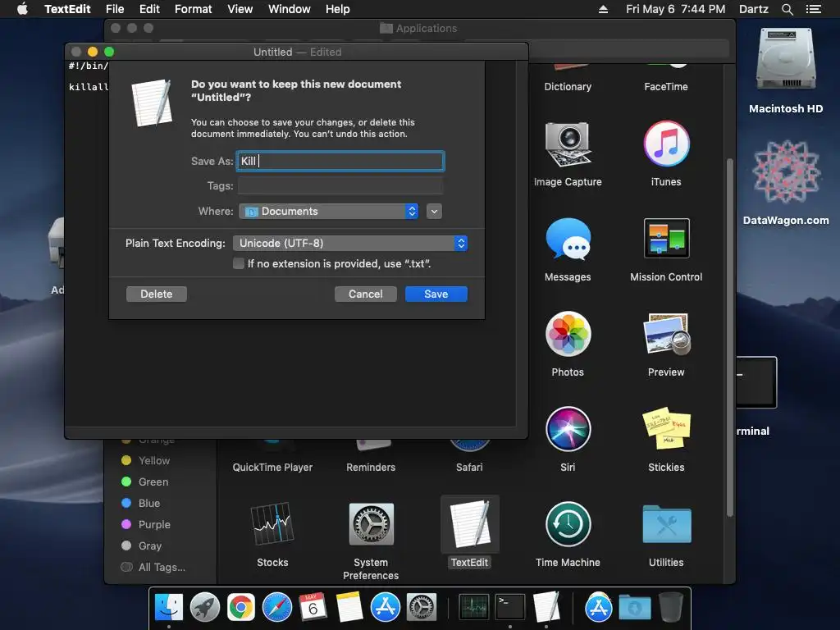Open Calendar from the Dock
Image resolution: width=840 pixels, height=630 pixels.
click(x=313, y=607)
